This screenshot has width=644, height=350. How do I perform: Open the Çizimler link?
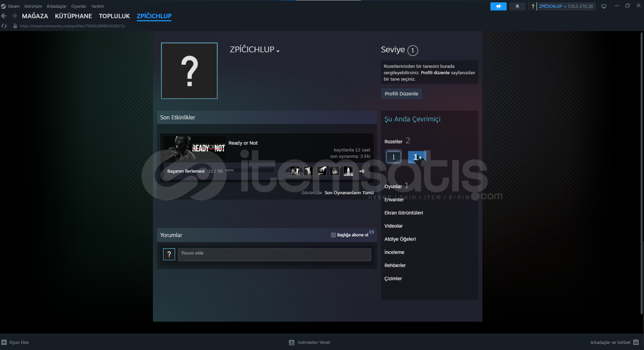[x=393, y=279]
